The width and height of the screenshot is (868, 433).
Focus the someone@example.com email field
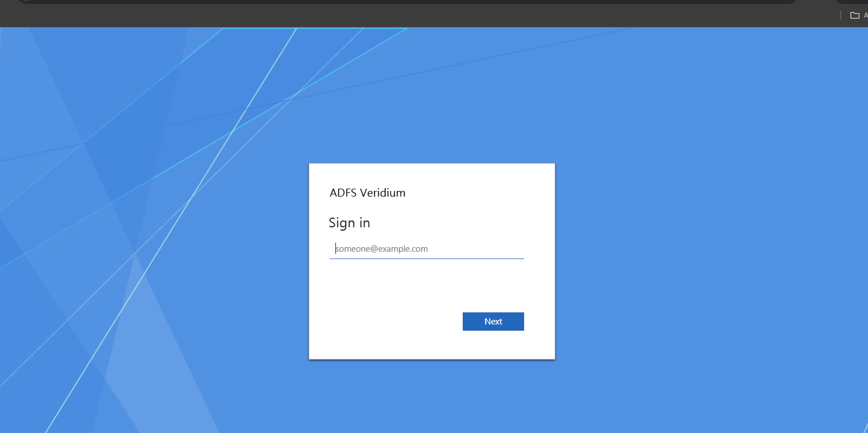[426, 249]
